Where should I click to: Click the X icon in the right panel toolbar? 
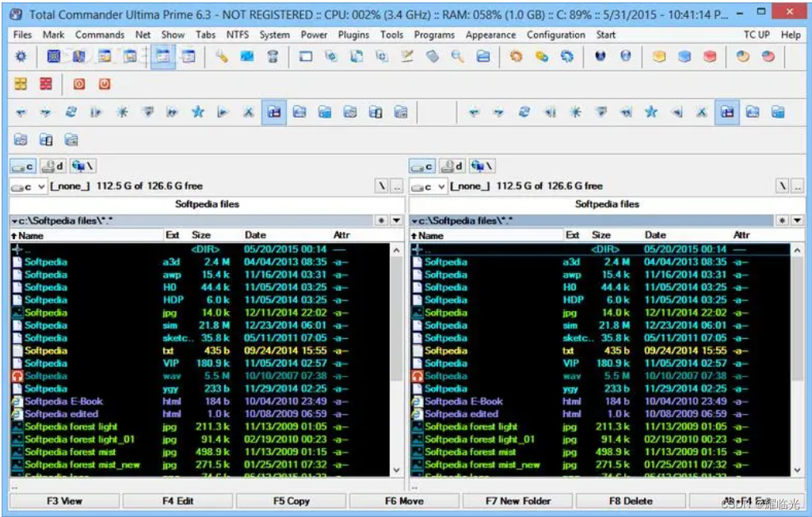[702, 112]
